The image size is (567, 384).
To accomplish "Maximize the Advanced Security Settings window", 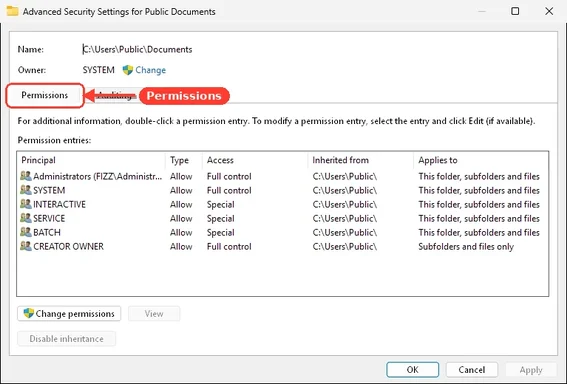I will [x=515, y=11].
